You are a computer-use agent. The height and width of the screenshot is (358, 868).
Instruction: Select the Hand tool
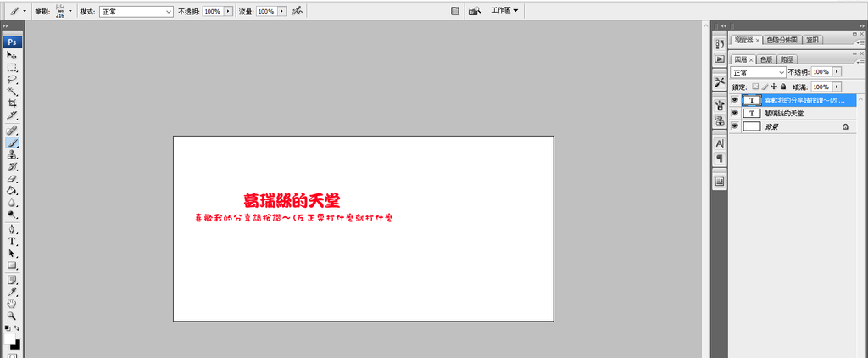coord(12,305)
